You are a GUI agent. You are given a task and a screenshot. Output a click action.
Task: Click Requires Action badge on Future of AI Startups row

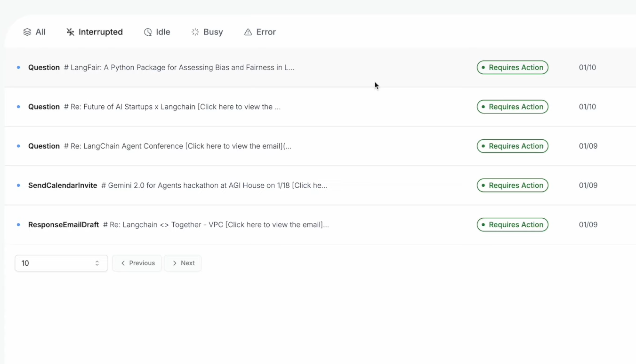tap(513, 107)
